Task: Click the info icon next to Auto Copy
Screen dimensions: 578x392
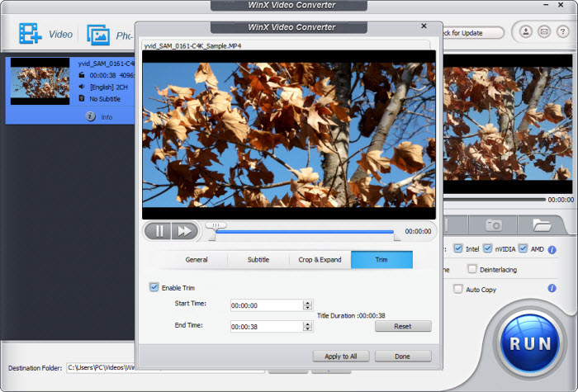Action: [x=552, y=288]
